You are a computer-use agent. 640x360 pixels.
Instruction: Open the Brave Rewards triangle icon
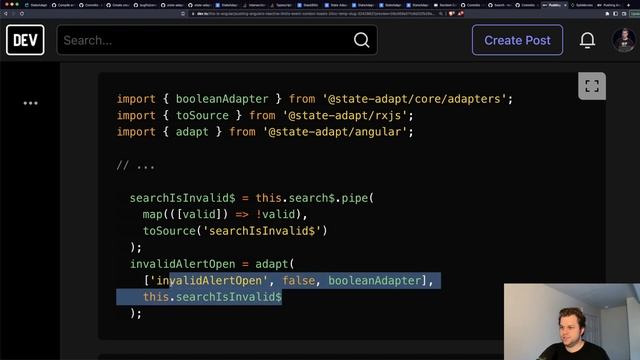pos(460,13)
